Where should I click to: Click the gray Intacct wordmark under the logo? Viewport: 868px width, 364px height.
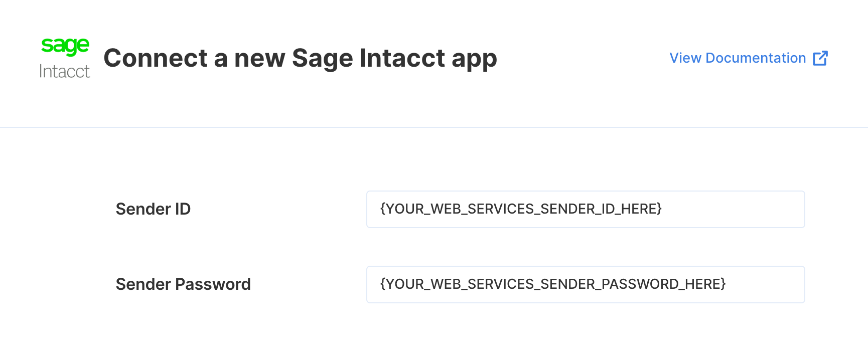click(65, 72)
